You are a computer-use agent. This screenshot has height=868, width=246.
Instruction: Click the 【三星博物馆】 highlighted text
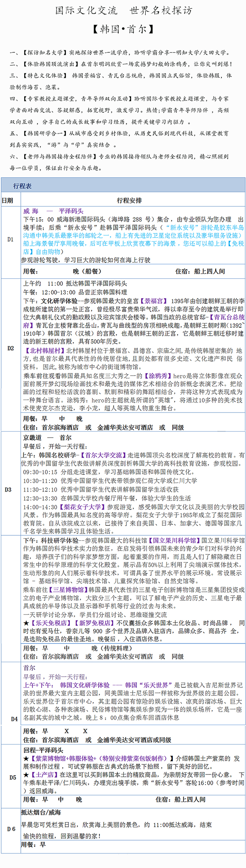68,590
